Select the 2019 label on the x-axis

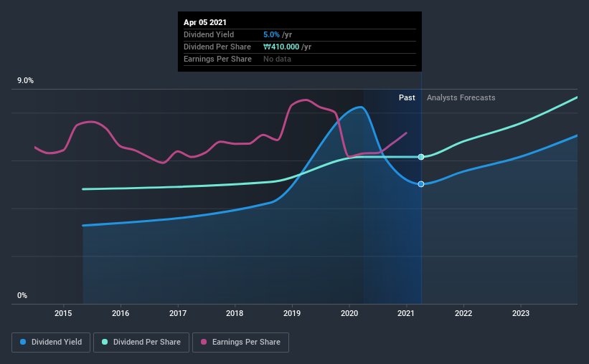pyautogui.click(x=292, y=313)
